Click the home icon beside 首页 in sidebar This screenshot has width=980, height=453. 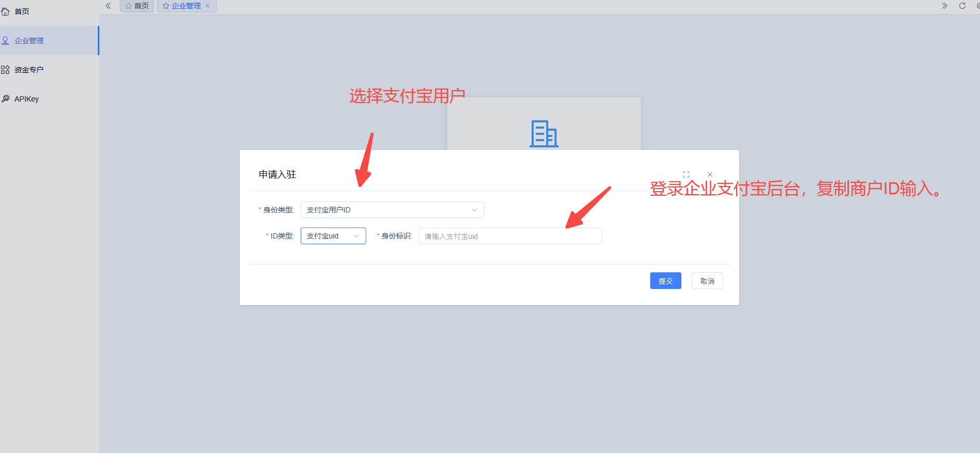(x=5, y=11)
